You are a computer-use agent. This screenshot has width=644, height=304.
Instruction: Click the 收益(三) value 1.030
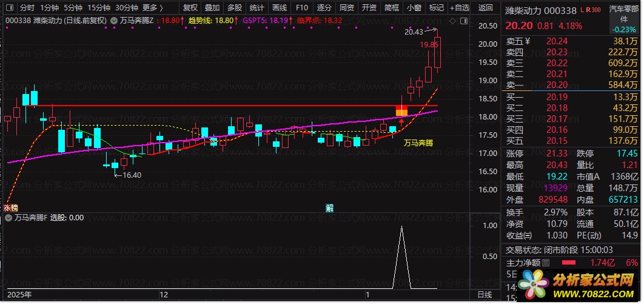click(556, 235)
